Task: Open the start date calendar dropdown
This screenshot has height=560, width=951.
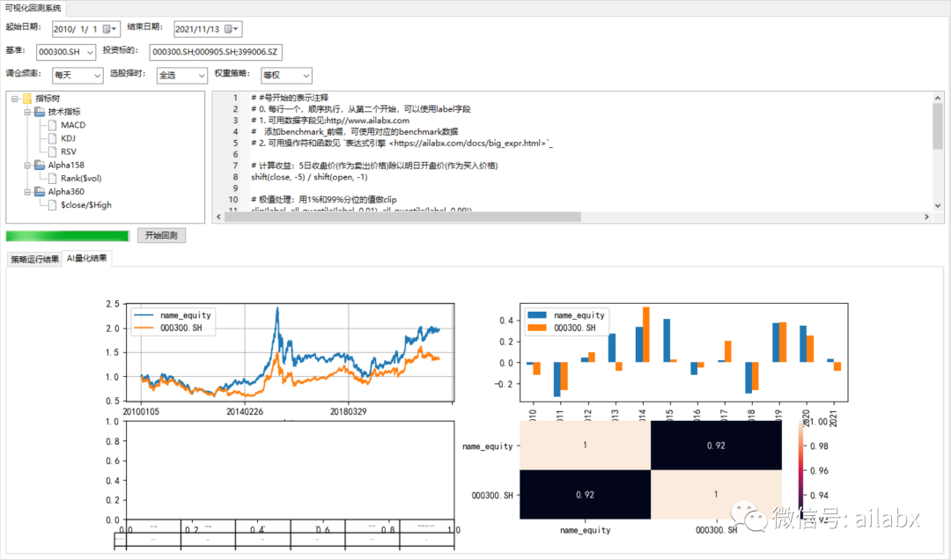Action: tap(110, 29)
